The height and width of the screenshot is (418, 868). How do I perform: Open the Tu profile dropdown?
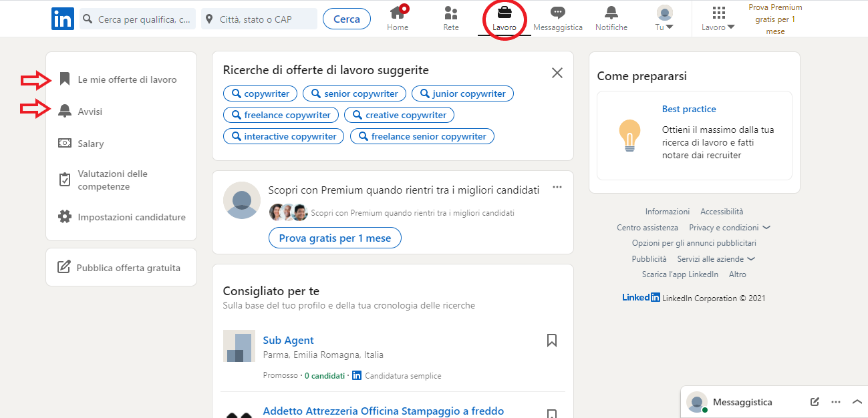664,18
